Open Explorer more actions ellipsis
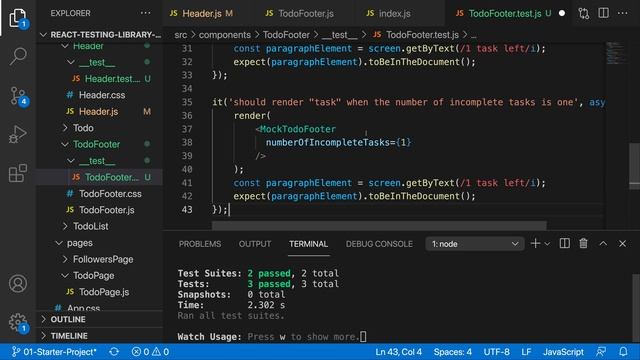The image size is (640, 360). click(x=145, y=13)
